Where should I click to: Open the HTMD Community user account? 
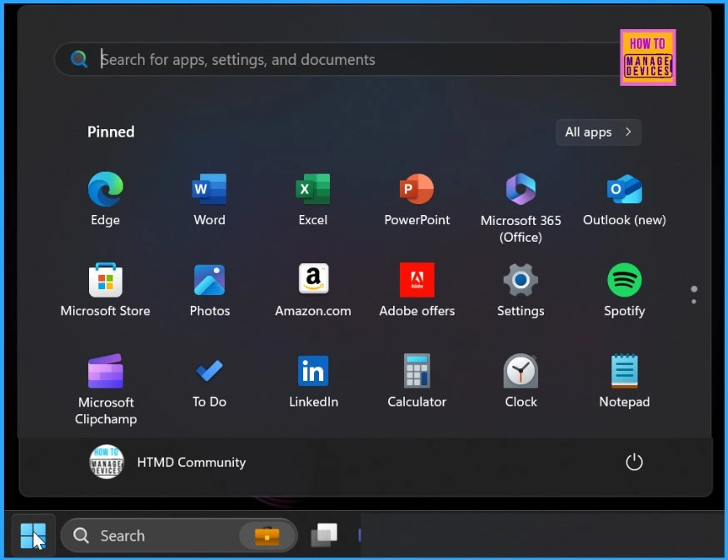click(x=167, y=462)
